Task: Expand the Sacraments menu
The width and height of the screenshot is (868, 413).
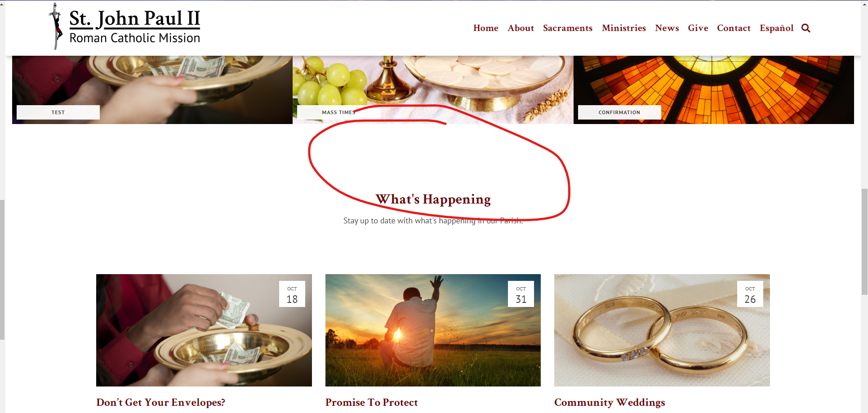Action: 568,28
